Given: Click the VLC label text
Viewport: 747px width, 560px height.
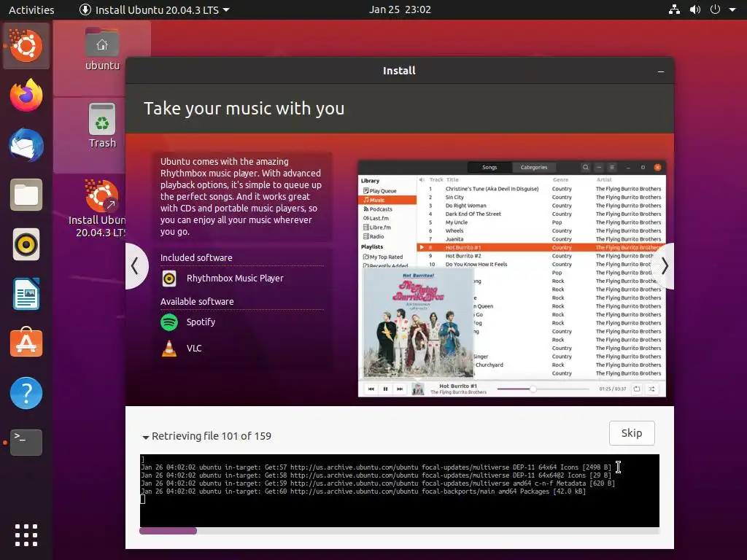Looking at the screenshot, I should (x=194, y=348).
